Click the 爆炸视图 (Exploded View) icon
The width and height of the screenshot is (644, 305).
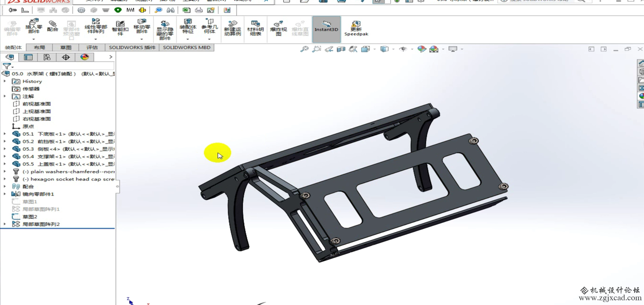click(278, 28)
